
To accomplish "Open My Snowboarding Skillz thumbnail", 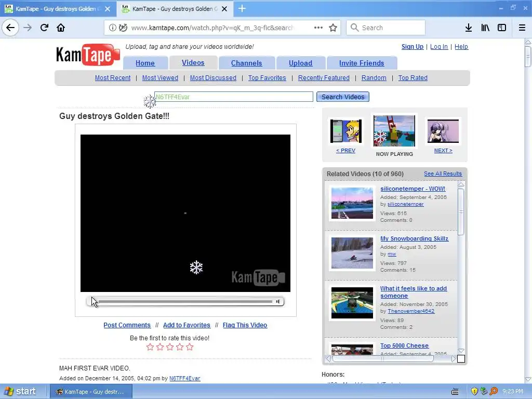I will (x=352, y=253).
